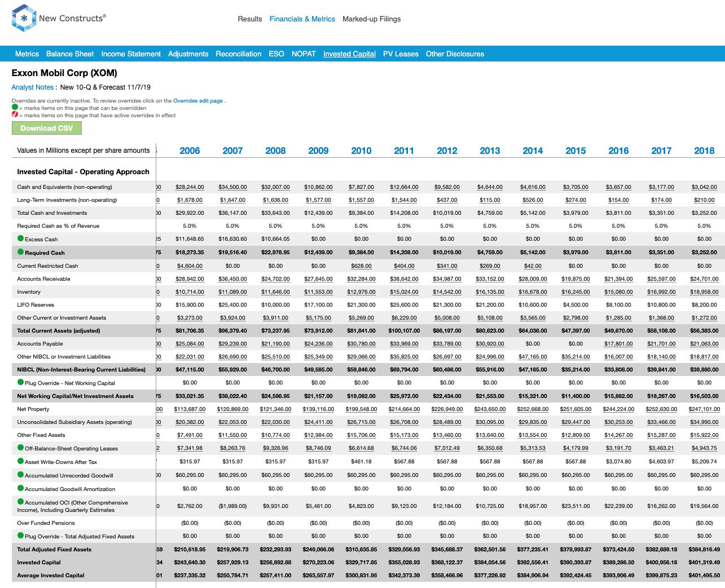
Task: Click 2013 Other Fixed Assets value $13,640.00
Action: 490,435
